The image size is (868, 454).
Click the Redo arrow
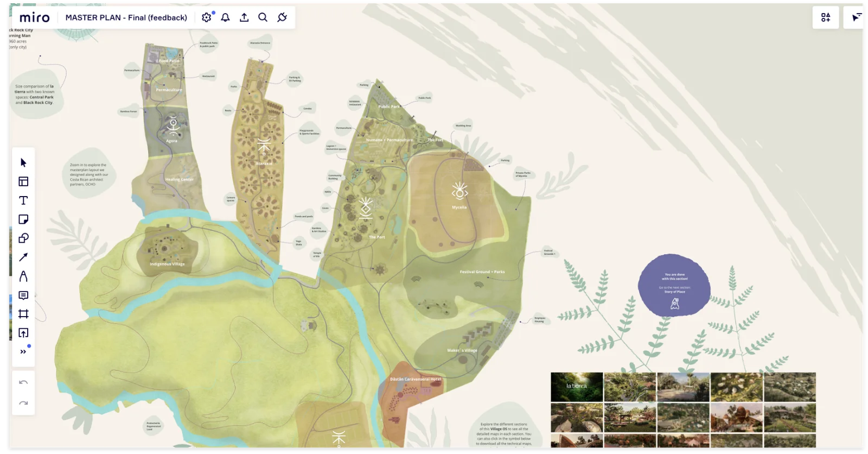(23, 403)
